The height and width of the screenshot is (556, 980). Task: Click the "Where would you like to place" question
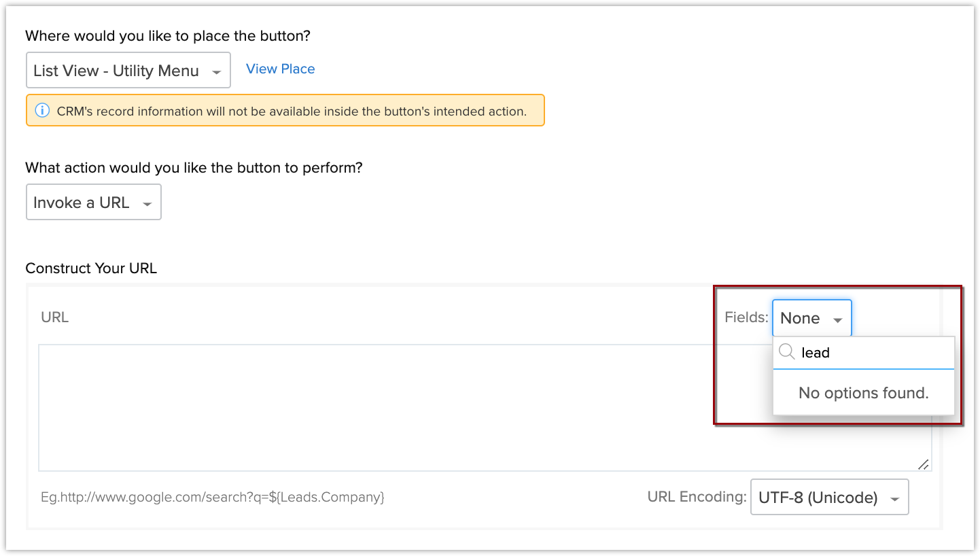(173, 35)
